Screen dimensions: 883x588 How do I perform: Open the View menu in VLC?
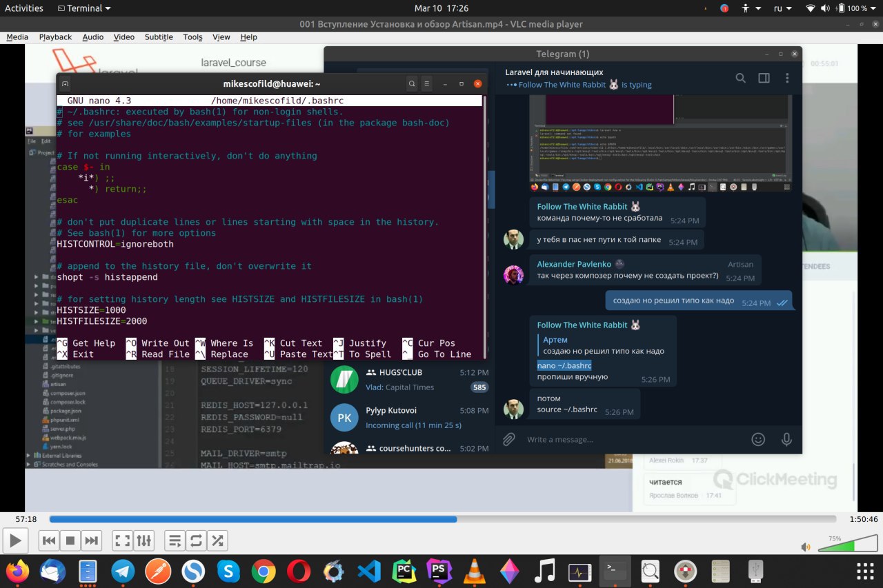coord(221,37)
